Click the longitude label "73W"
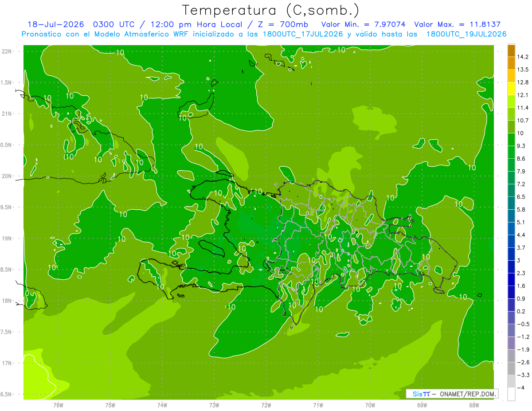This screenshot has height=411, width=532. pyautogui.click(x=214, y=405)
